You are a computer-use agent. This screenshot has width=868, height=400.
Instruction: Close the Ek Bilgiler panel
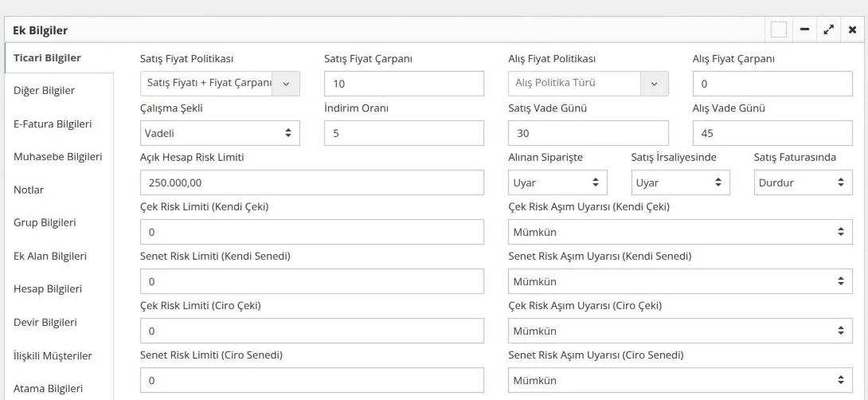click(853, 30)
